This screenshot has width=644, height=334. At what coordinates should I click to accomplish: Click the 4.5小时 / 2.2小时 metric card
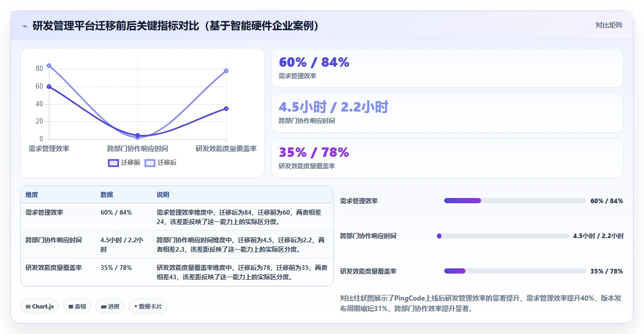[x=447, y=113]
